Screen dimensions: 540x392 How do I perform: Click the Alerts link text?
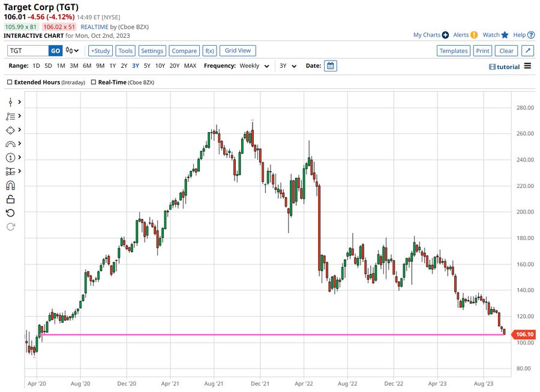461,35
